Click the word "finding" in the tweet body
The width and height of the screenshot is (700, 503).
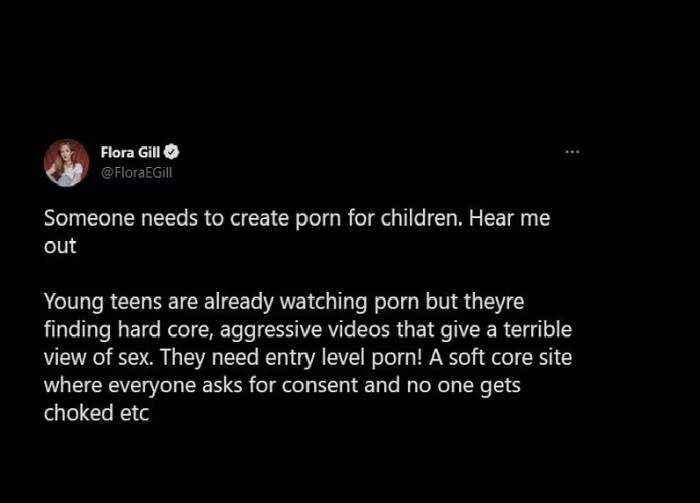coord(77,330)
